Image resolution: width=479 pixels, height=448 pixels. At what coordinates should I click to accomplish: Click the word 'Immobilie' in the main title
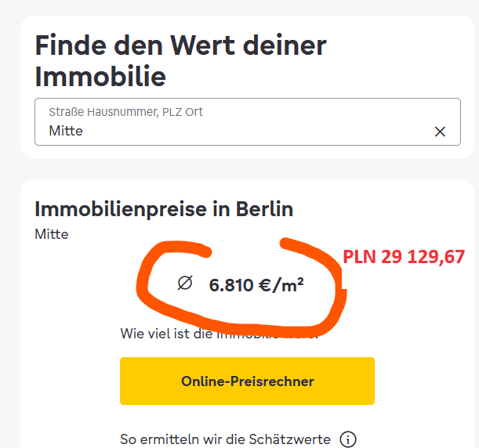(x=100, y=77)
